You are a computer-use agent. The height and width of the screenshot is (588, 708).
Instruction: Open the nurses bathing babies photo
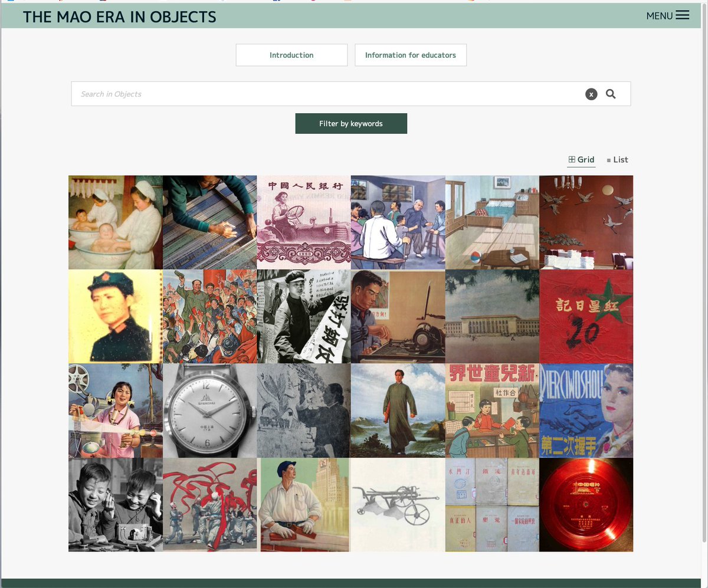coord(116,222)
